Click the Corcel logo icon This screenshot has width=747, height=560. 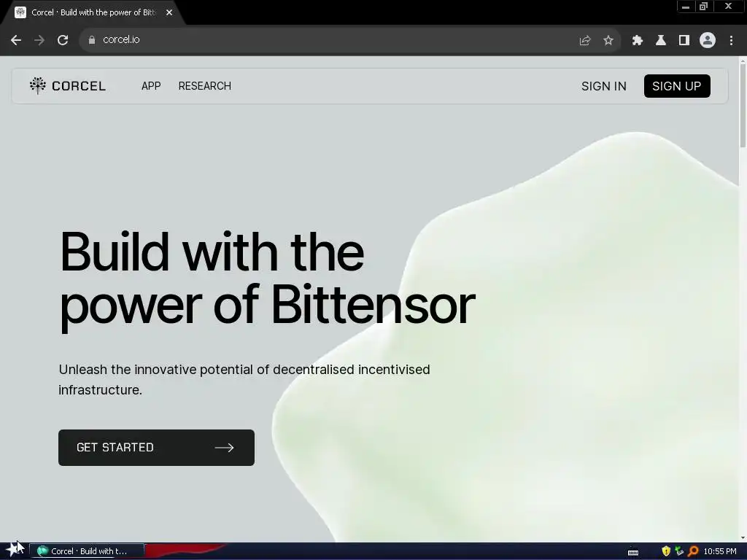pyautogui.click(x=38, y=86)
